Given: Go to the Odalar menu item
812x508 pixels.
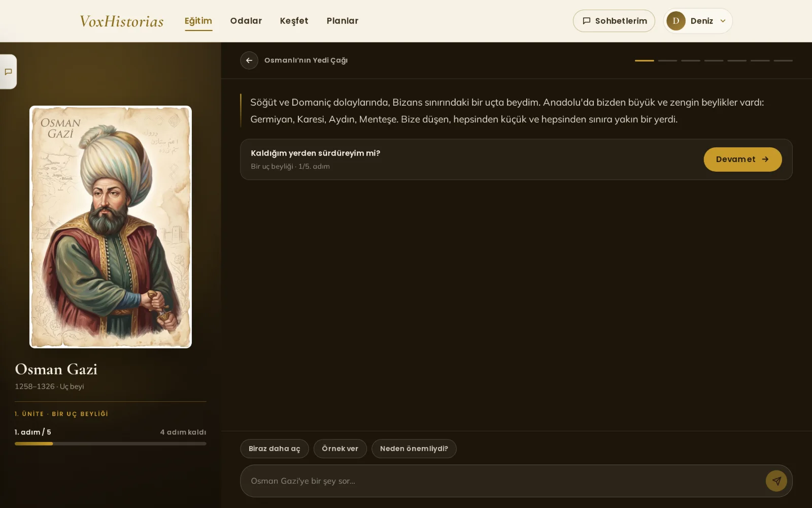Looking at the screenshot, I should coord(246,21).
